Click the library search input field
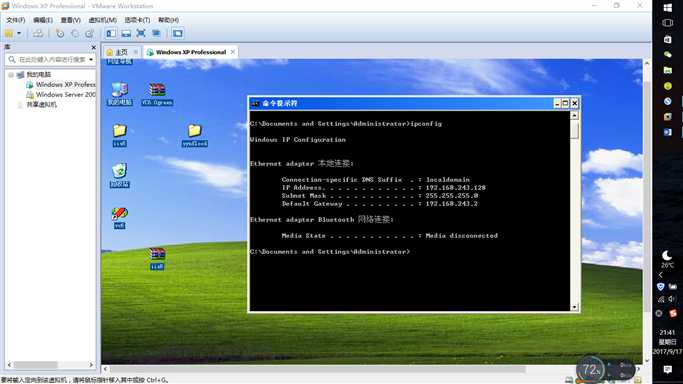The height and width of the screenshot is (384, 683). [x=51, y=60]
